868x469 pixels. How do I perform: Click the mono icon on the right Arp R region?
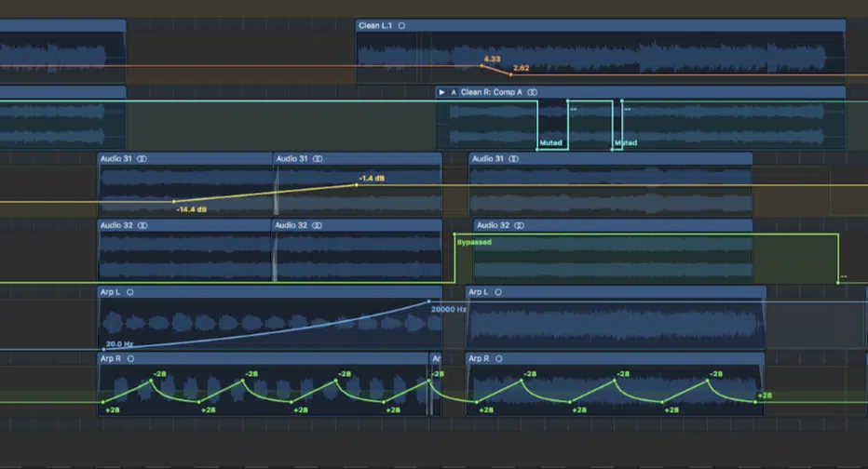click(x=499, y=359)
